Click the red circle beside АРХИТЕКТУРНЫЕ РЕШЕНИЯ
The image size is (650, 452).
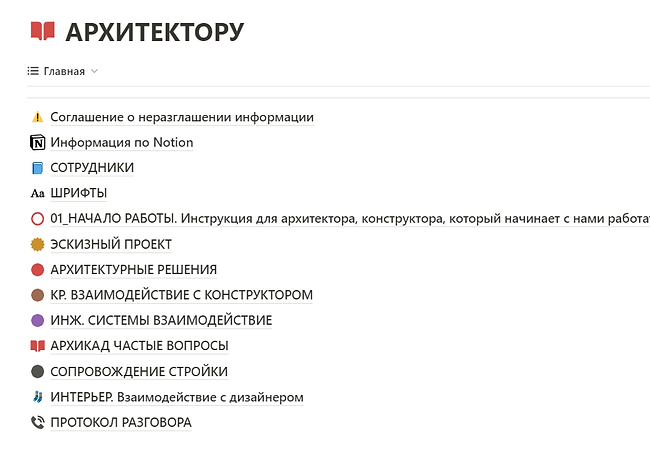[38, 270]
